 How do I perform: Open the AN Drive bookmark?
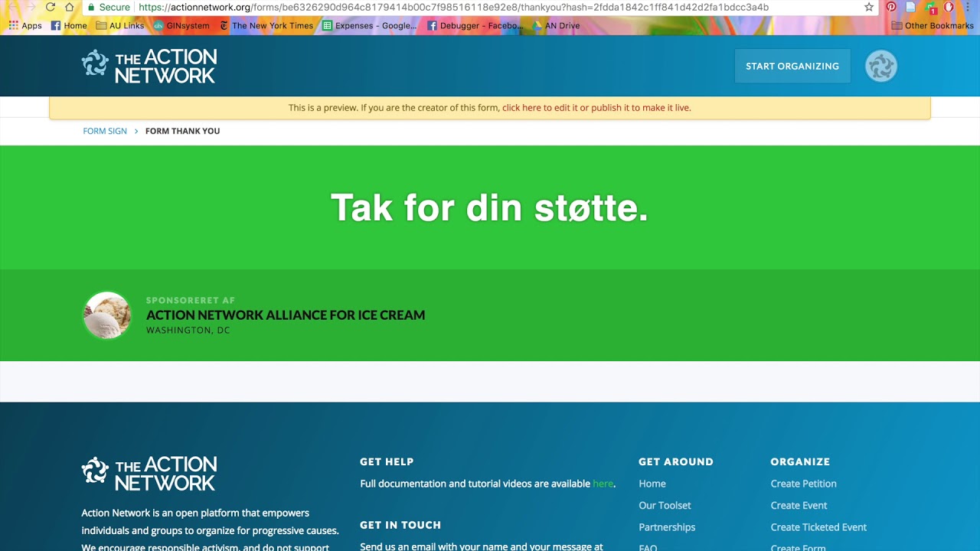coord(556,25)
